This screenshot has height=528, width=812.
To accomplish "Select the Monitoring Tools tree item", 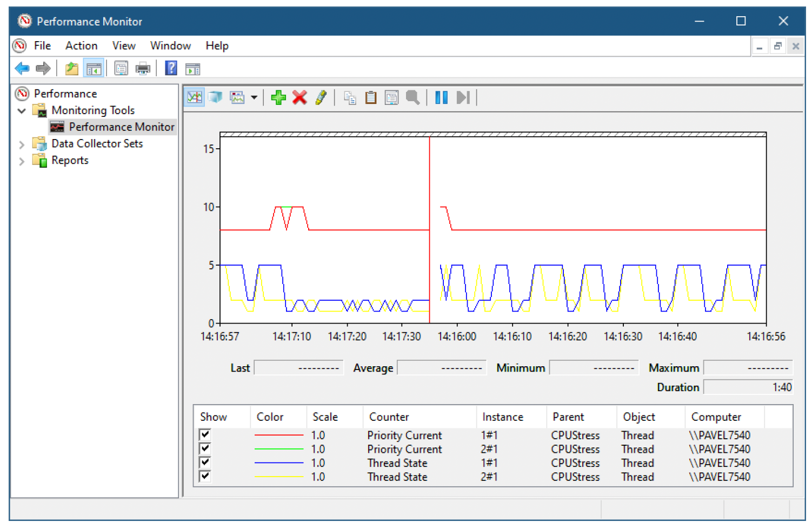I will [x=93, y=110].
